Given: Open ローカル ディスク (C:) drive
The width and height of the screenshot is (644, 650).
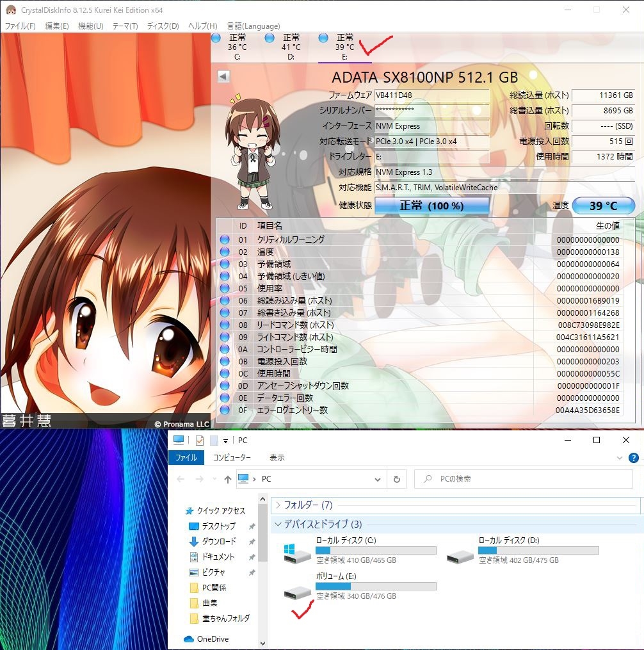Looking at the screenshot, I should 359,550.
